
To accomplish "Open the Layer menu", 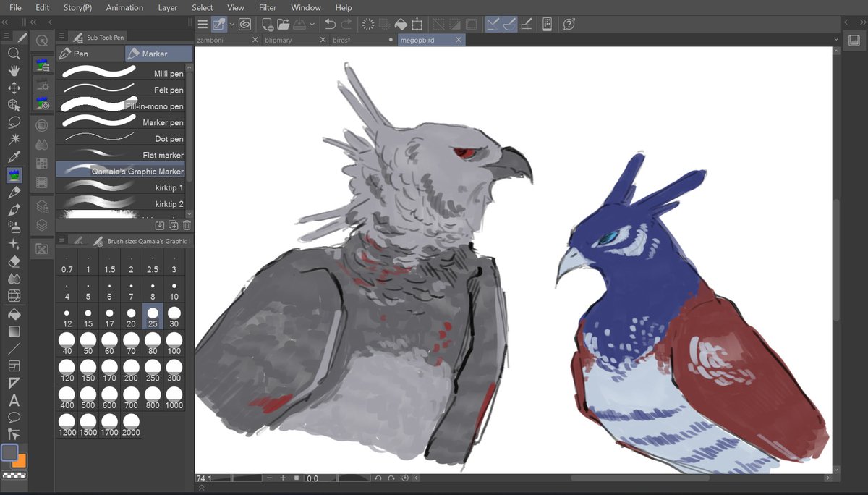I will coord(168,7).
